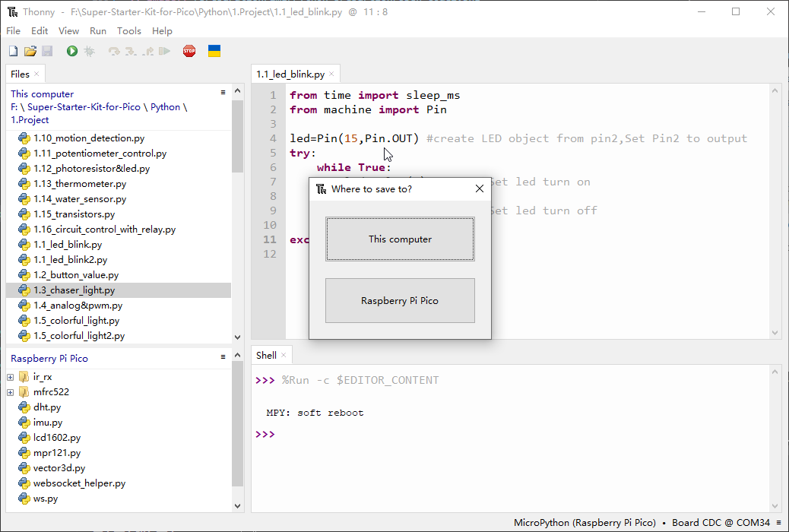Screen dimensions: 789x532
Task: Open the Run menu
Action: point(97,30)
